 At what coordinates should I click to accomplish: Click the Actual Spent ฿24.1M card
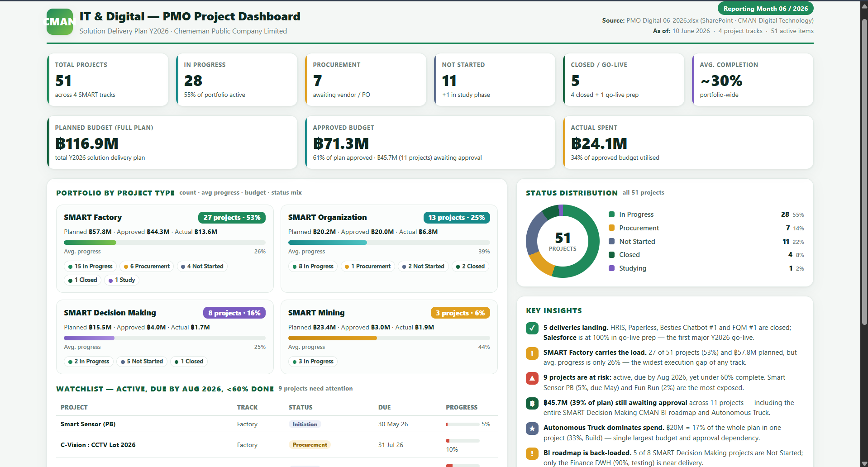(x=688, y=143)
